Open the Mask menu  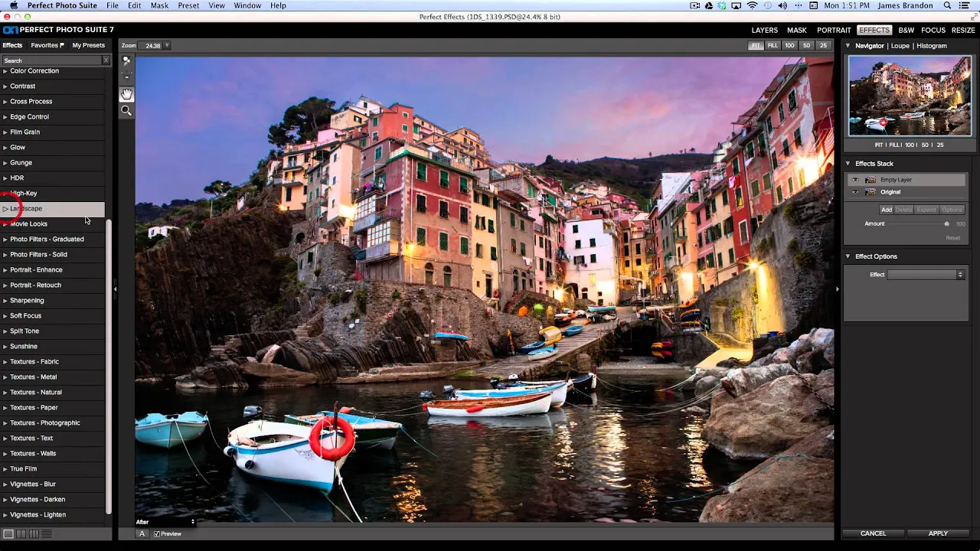coord(159,5)
